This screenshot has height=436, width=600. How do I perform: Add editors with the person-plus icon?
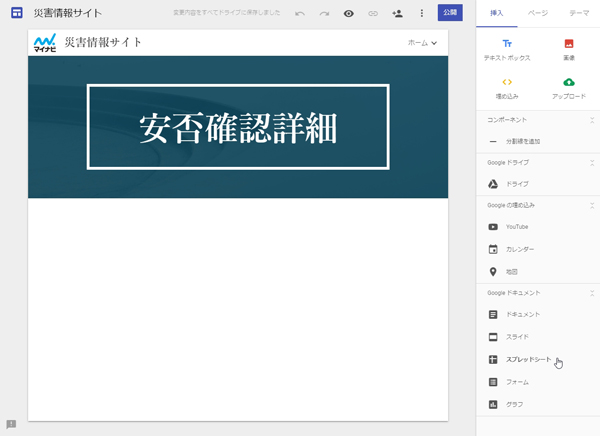pyautogui.click(x=397, y=13)
